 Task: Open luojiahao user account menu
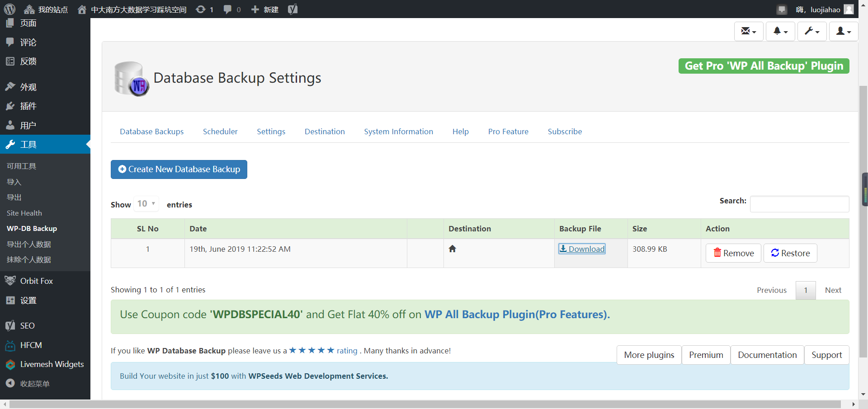point(825,9)
